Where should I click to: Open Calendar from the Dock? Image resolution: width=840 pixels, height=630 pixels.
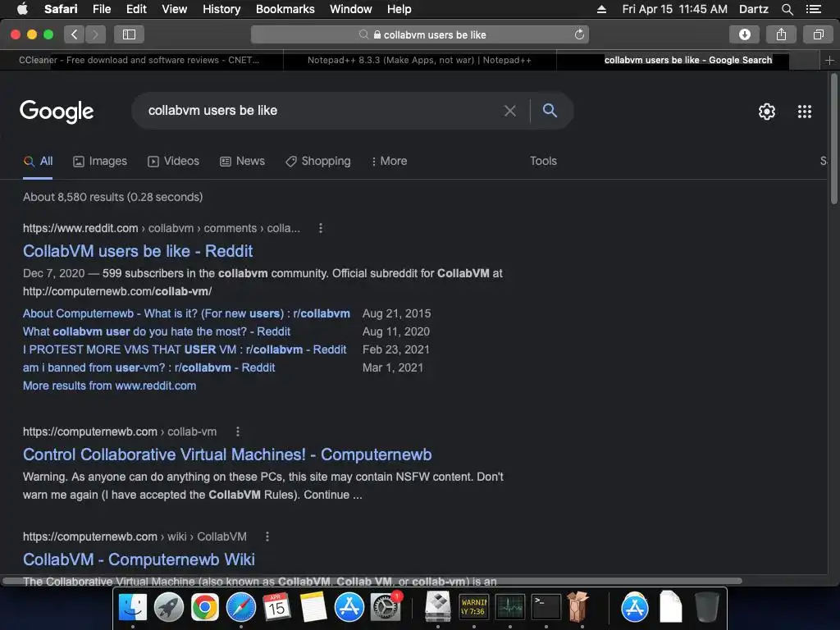276,607
